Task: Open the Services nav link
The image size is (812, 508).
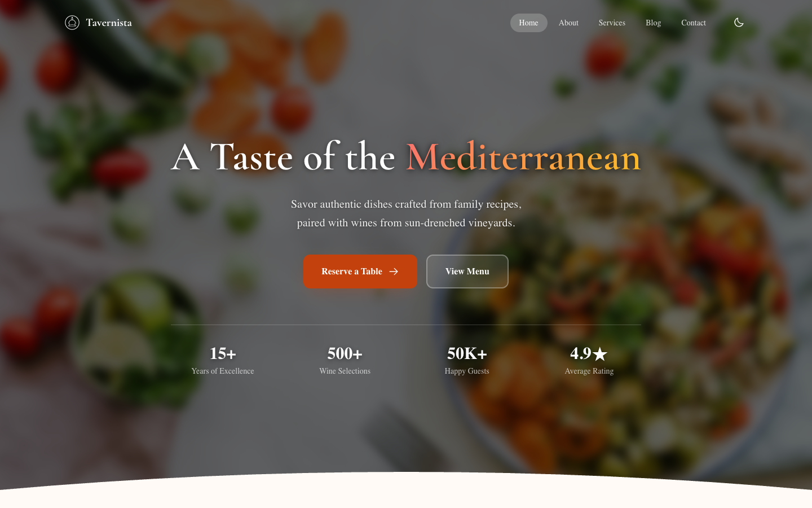Action: tap(612, 23)
